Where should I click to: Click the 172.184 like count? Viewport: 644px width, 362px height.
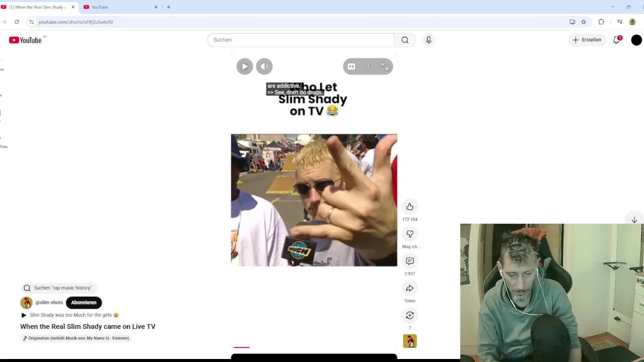pos(410,220)
